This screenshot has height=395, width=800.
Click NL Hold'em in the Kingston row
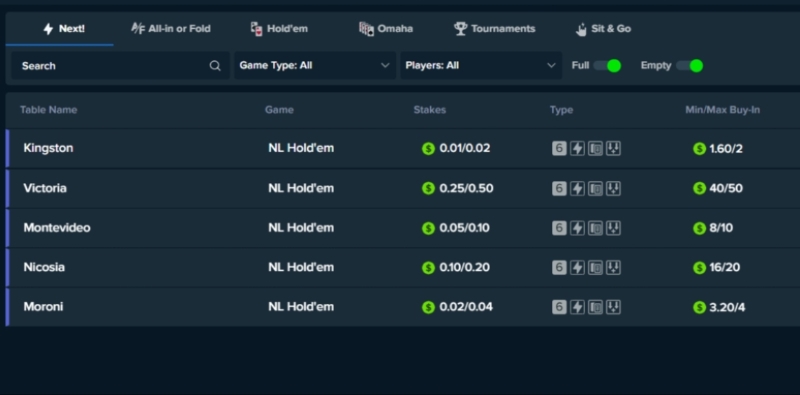coord(301,148)
